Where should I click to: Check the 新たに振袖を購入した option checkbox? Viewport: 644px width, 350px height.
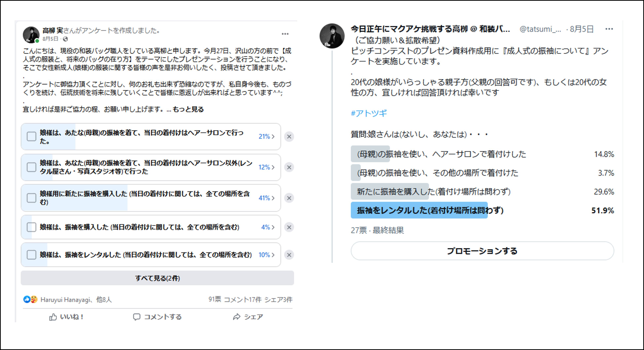pyautogui.click(x=32, y=198)
